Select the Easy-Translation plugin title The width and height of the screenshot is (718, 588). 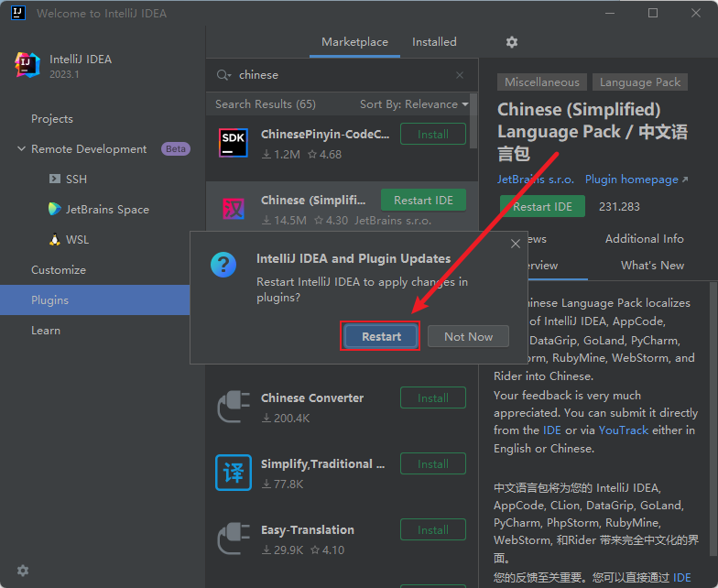[x=308, y=529]
